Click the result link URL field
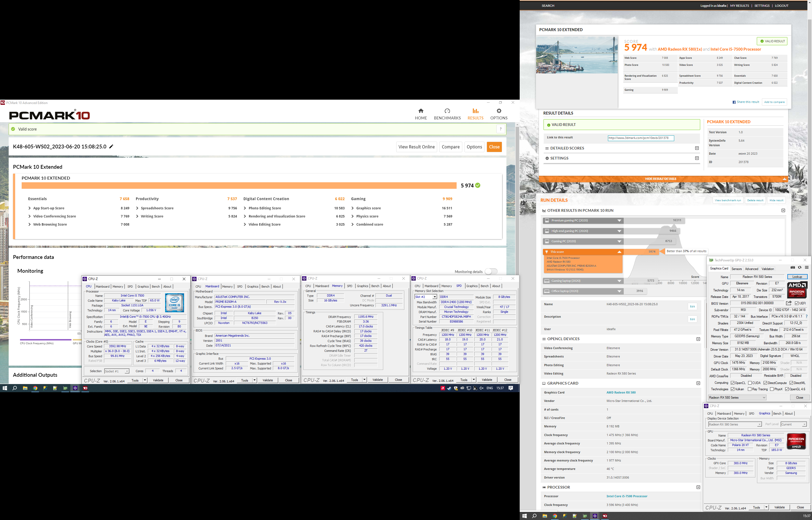 click(641, 138)
